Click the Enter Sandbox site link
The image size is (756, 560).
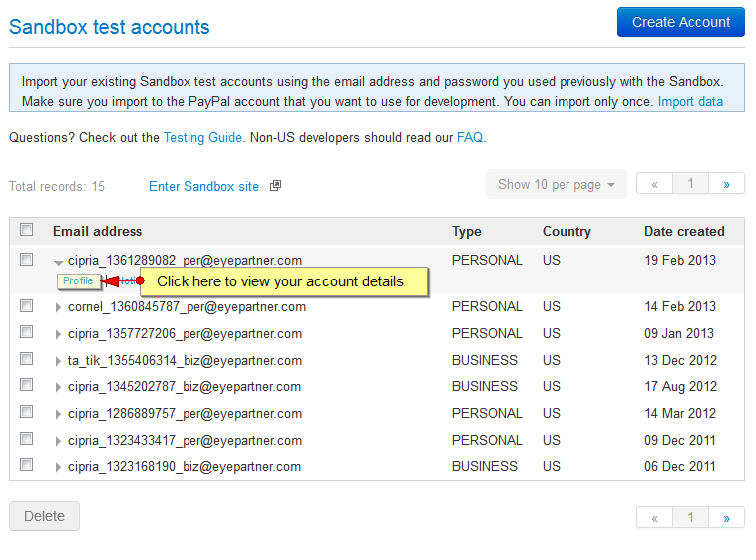point(203,186)
